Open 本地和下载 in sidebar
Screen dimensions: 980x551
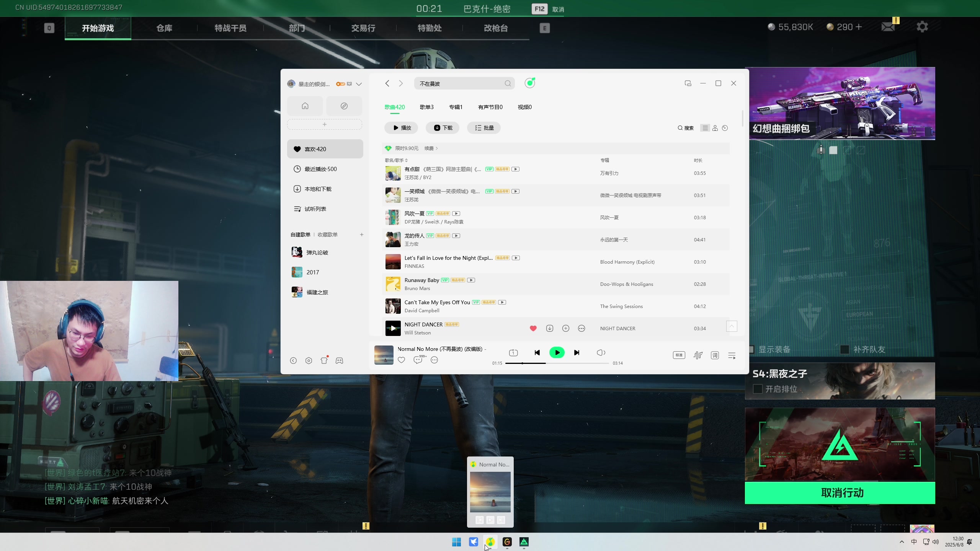point(325,189)
